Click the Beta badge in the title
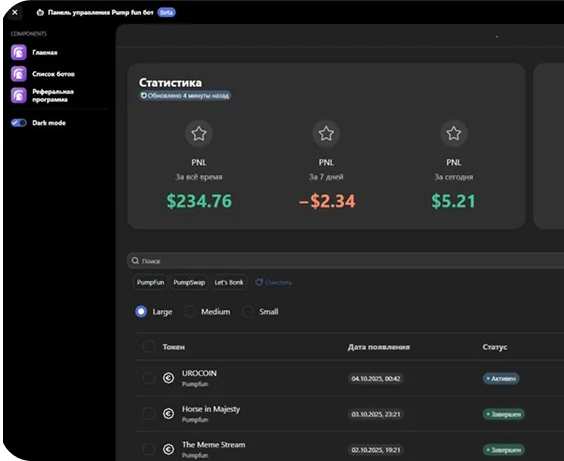564x461 pixels. pos(167,13)
